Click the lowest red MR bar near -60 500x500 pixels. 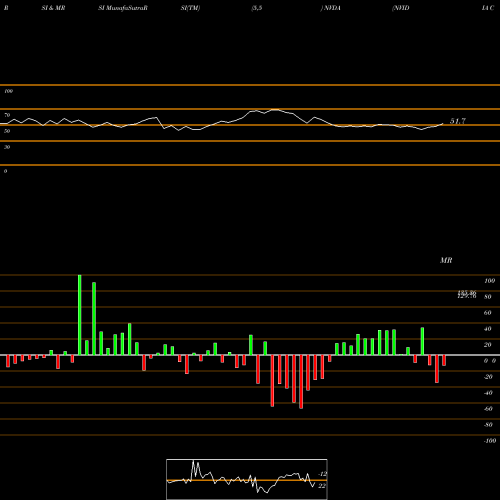tap(301, 382)
